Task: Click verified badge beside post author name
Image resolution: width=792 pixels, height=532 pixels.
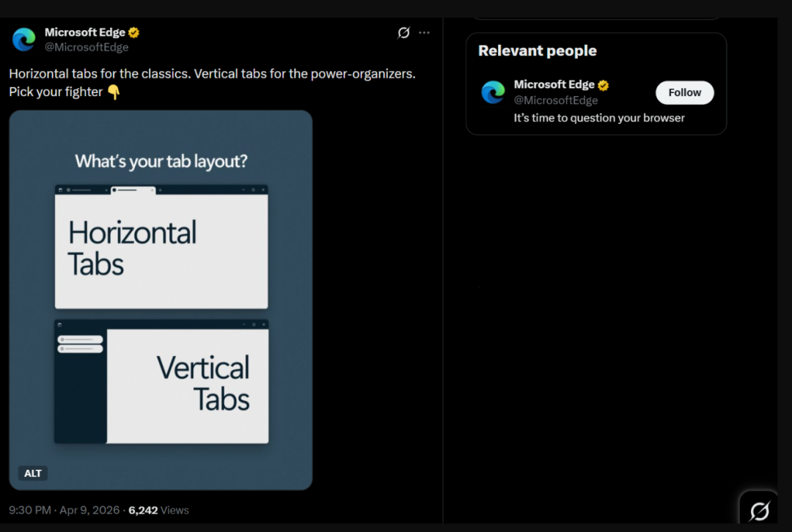Action: pyautogui.click(x=134, y=33)
